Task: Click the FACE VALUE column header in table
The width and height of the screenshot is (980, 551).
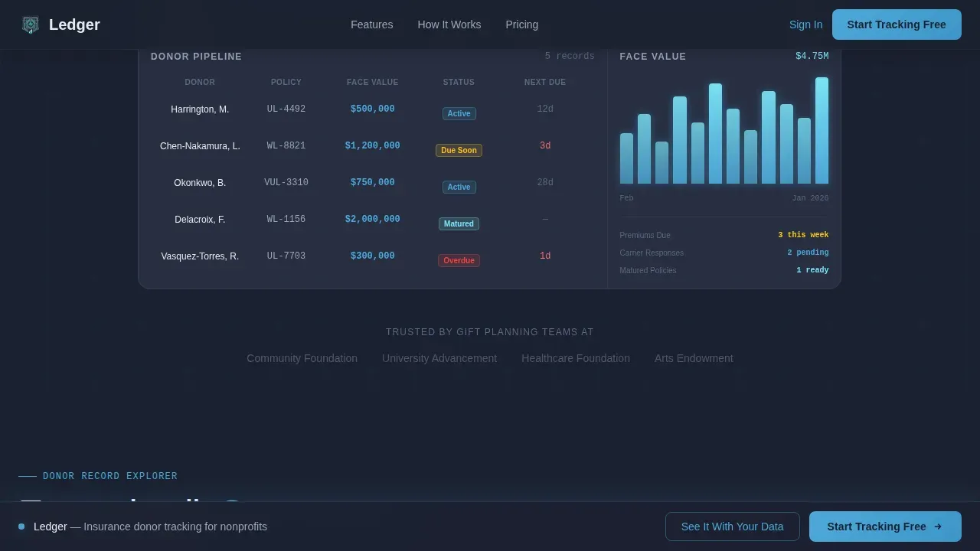Action: [x=373, y=82]
